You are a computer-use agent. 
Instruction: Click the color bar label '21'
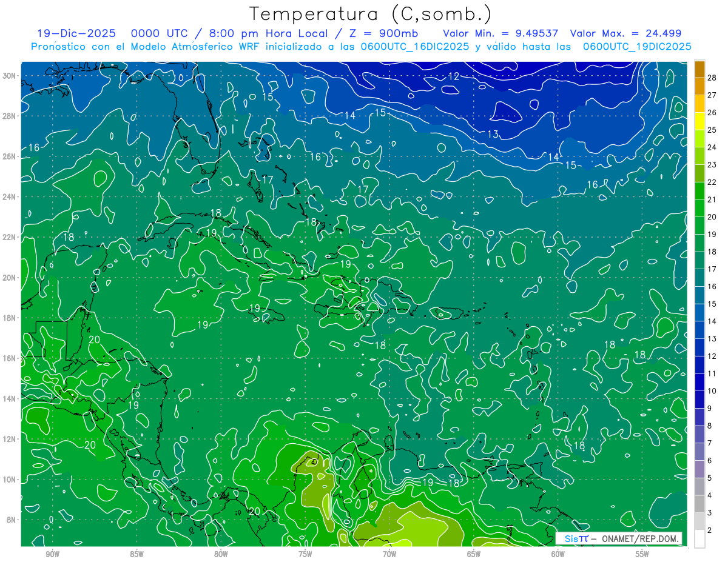712,199
